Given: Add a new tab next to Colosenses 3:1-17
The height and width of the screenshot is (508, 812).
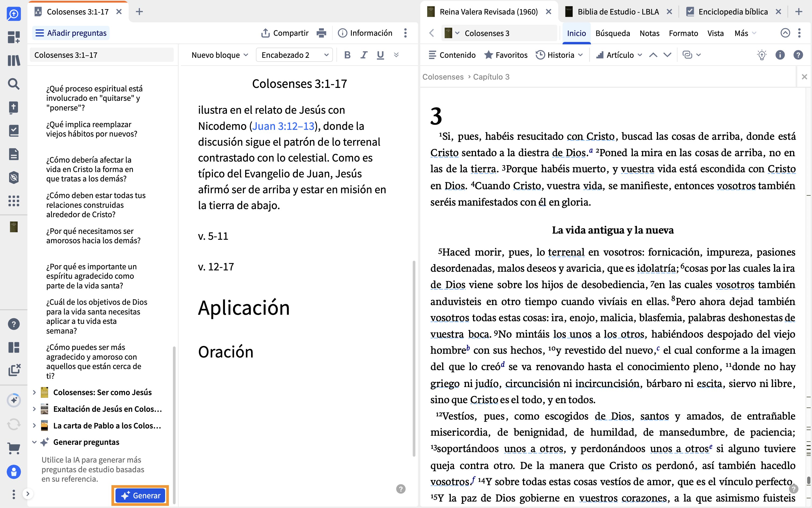Looking at the screenshot, I should tap(139, 12).
